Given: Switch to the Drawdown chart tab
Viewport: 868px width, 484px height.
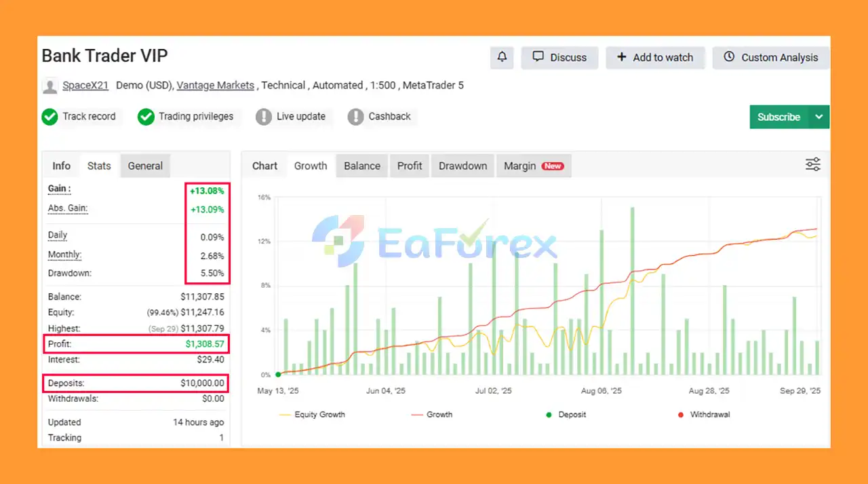Looking at the screenshot, I should [x=462, y=166].
